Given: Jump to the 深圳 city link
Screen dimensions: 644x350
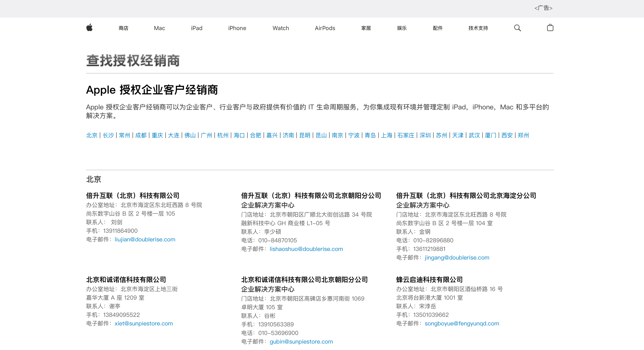Looking at the screenshot, I should [425, 135].
